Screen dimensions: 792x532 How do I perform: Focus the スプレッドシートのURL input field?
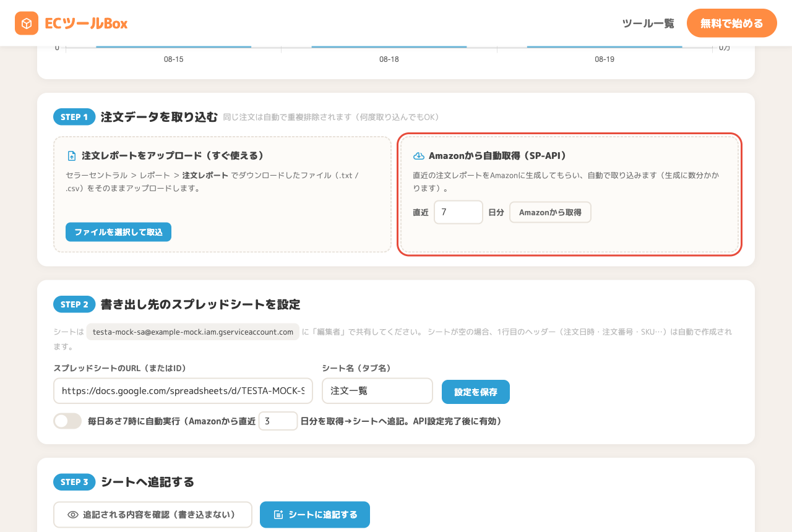pos(183,391)
